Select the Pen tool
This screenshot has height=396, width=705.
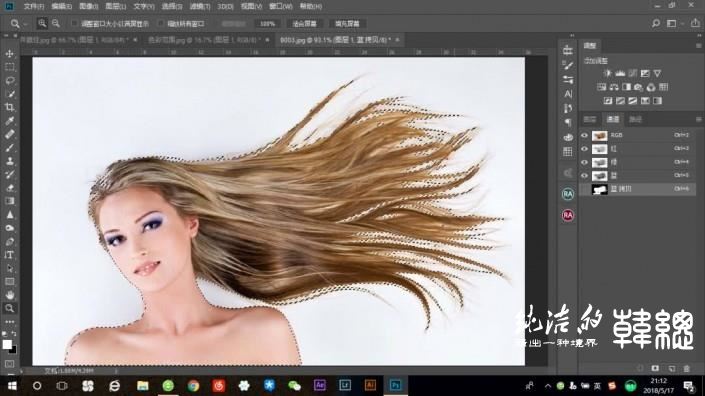coord(9,241)
